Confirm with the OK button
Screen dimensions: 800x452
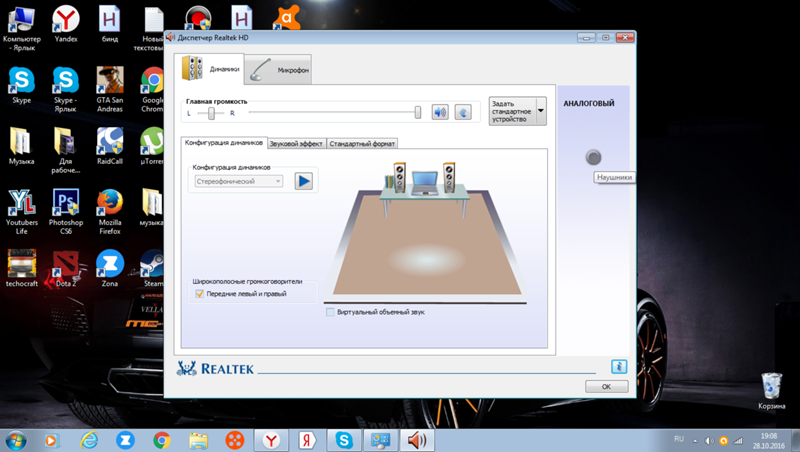point(607,386)
